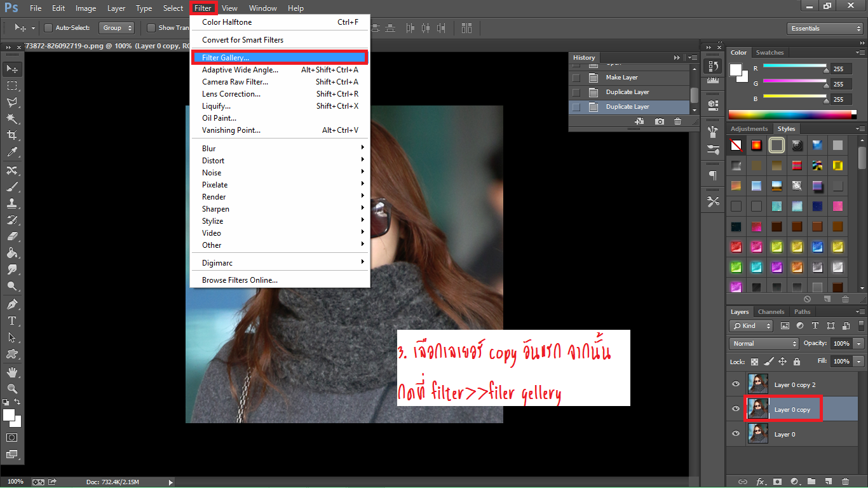Open the Opacity slider arrow
The image size is (868, 488).
point(858,344)
